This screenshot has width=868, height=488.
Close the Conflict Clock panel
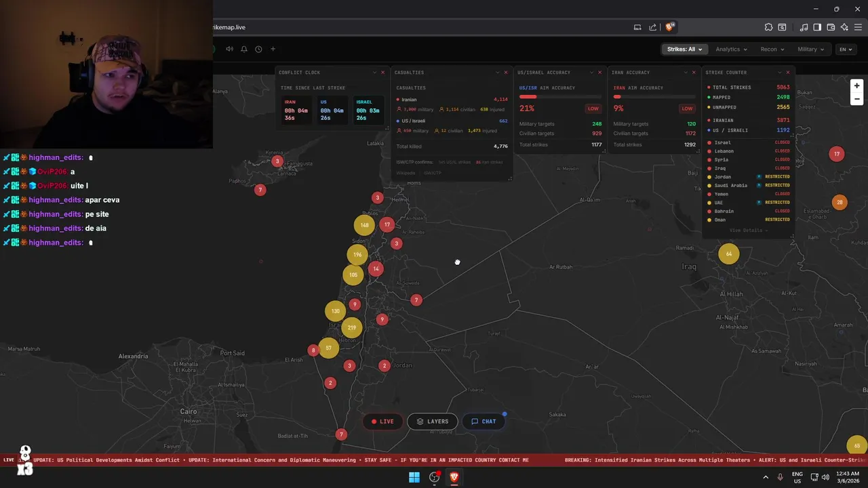point(382,73)
